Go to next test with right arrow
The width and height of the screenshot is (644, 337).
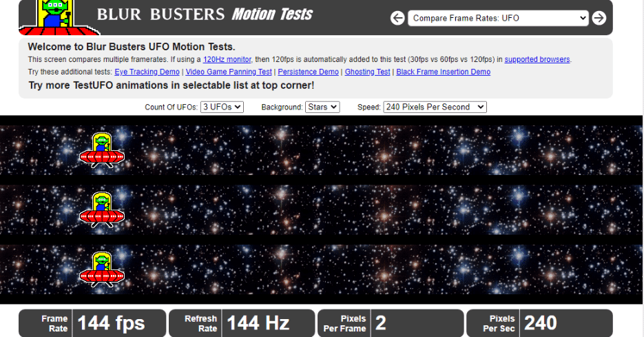click(599, 18)
